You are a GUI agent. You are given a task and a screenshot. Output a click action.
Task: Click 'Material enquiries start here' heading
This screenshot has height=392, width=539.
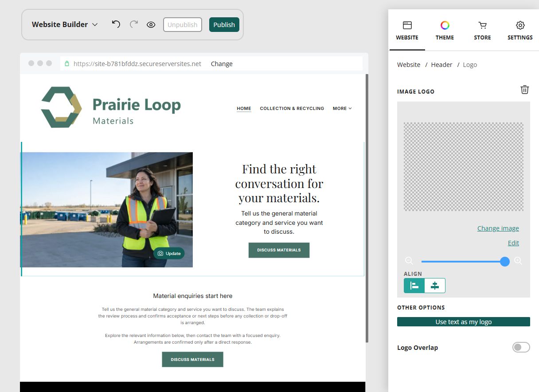point(193,296)
